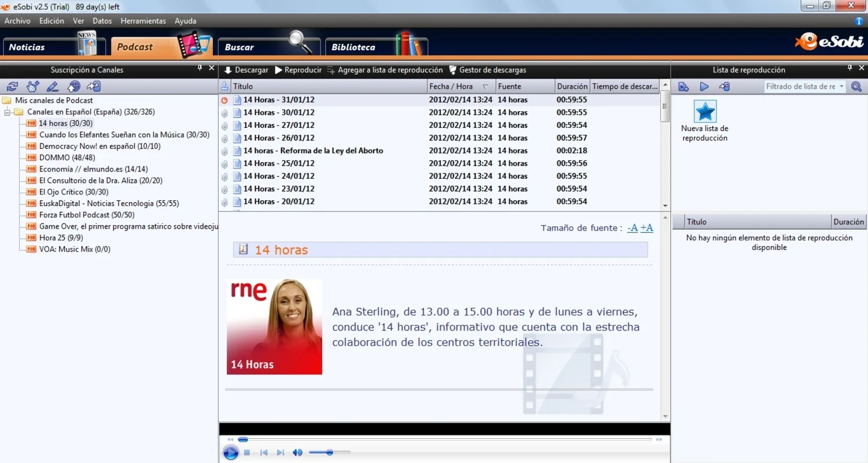The image size is (868, 463).
Task: Click the globe upload icon in Suscripción toolbar
Action: coord(73,87)
